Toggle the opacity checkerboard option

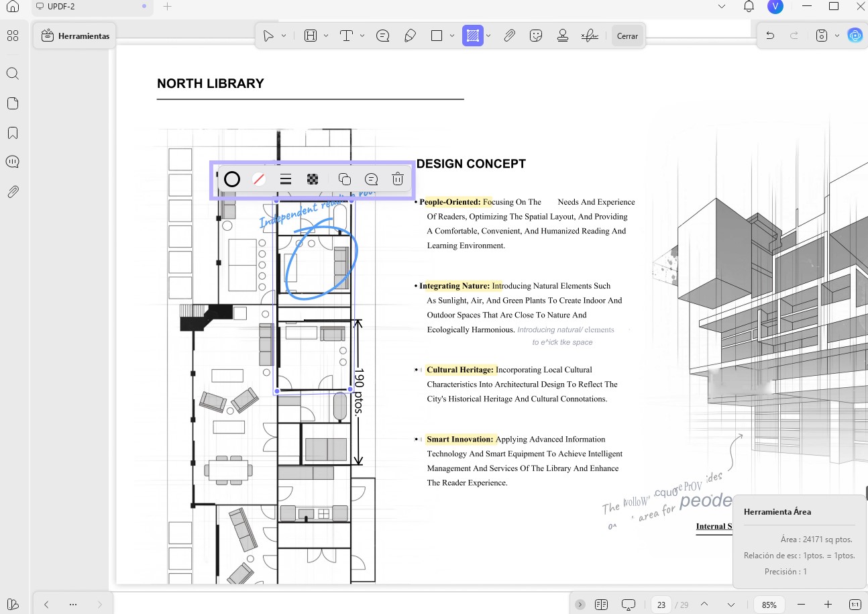[312, 179]
